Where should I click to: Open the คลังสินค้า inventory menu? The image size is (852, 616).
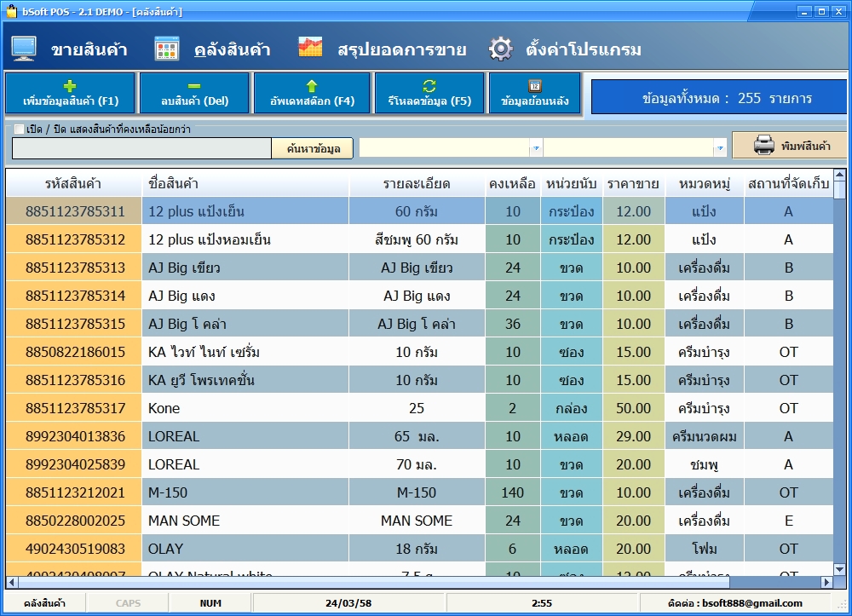point(231,49)
